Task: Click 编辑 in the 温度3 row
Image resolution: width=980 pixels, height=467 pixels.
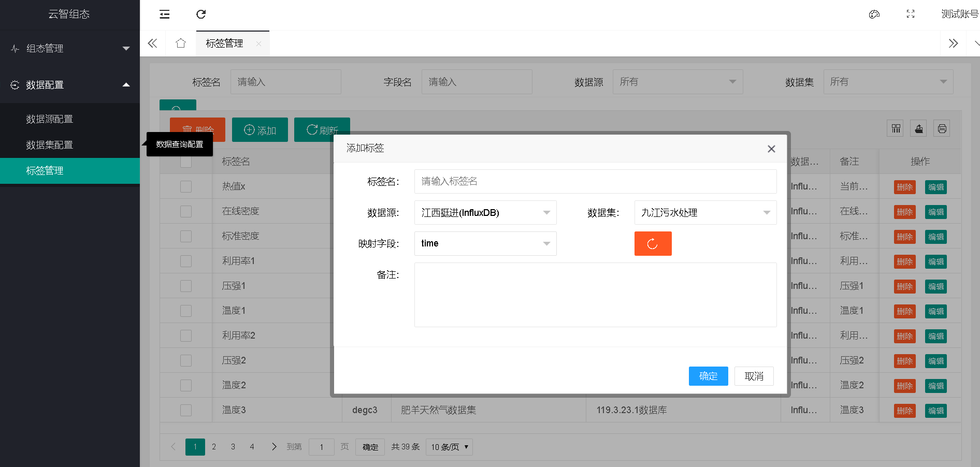Action: [936, 411]
